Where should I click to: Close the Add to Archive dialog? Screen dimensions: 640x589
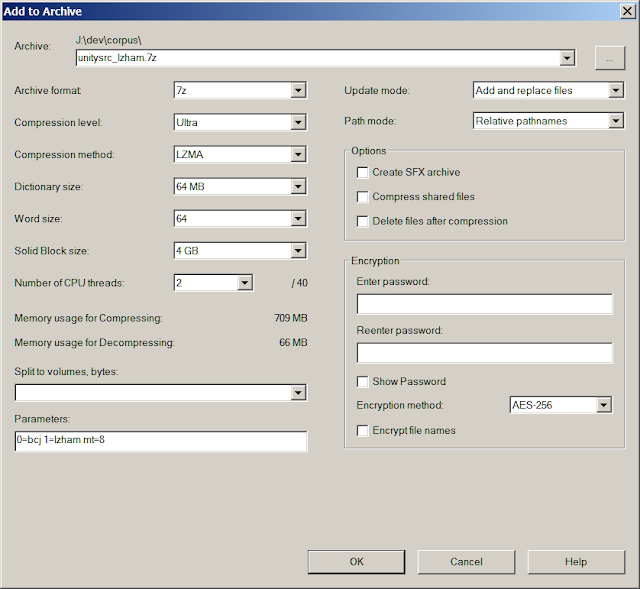627,11
